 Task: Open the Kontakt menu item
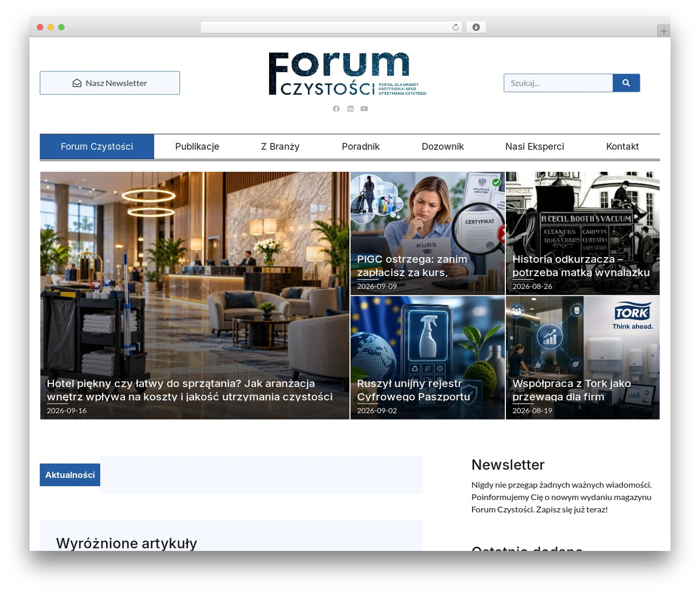click(x=622, y=147)
